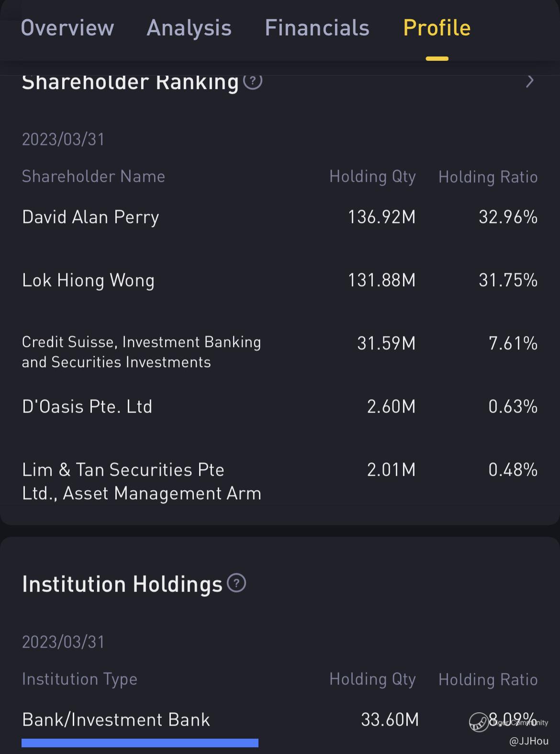The image size is (560, 754).
Task: Open the Financials tab
Action: [x=317, y=28]
